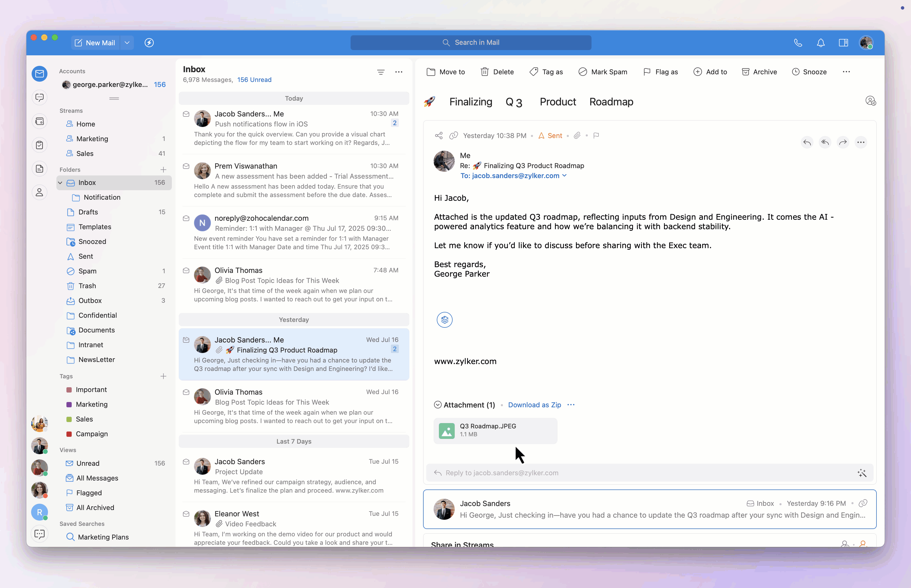Image resolution: width=911 pixels, height=588 pixels.
Task: Collapse the Inbox folder tree
Action: (60, 183)
